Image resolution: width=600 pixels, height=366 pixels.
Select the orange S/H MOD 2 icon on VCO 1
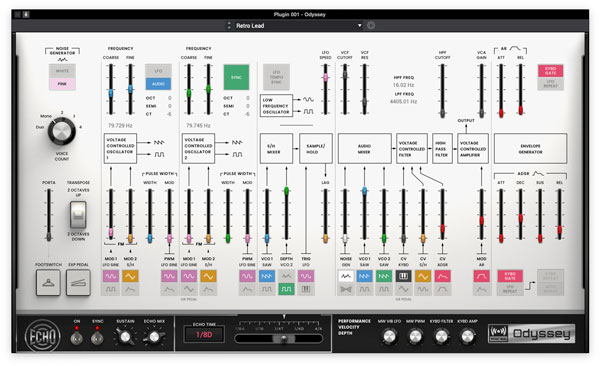tap(130, 276)
